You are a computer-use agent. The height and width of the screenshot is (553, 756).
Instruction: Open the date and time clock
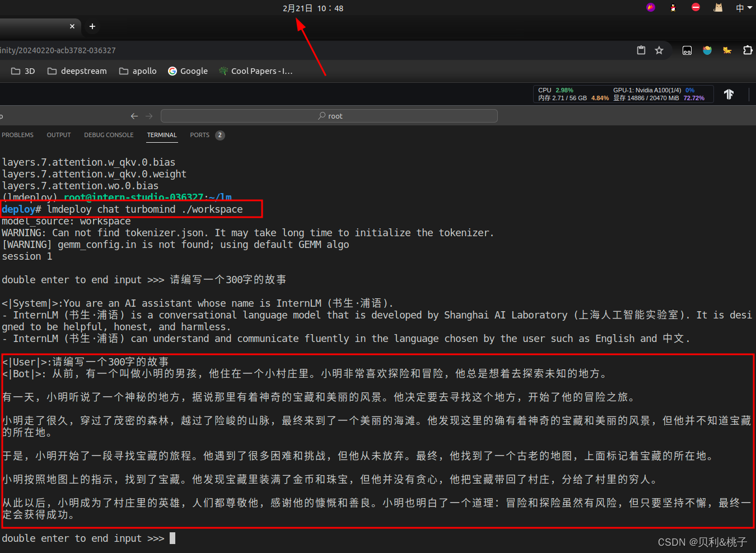click(313, 8)
